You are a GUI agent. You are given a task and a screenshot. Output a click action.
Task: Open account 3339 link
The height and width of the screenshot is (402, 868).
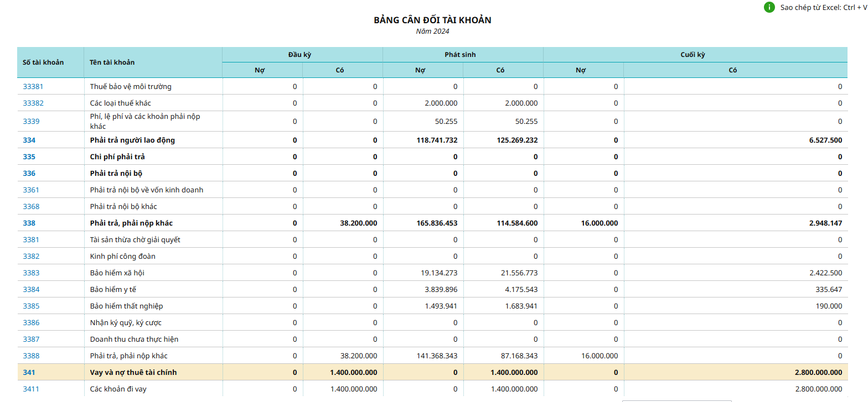click(30, 122)
